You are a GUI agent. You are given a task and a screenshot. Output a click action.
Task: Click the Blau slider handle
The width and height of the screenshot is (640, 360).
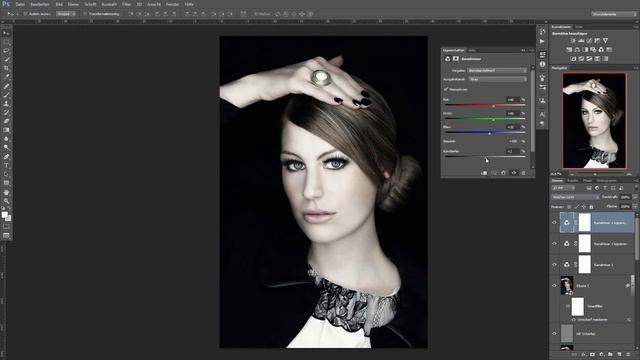489,133
